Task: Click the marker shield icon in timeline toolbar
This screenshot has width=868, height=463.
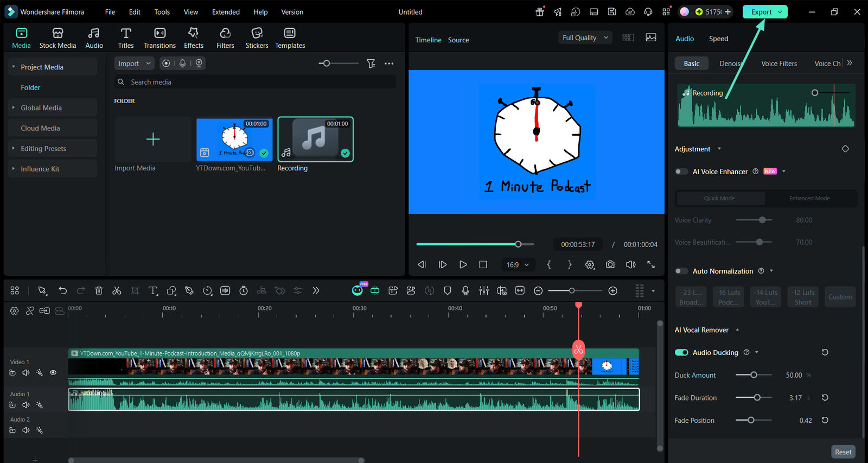Action: click(448, 291)
